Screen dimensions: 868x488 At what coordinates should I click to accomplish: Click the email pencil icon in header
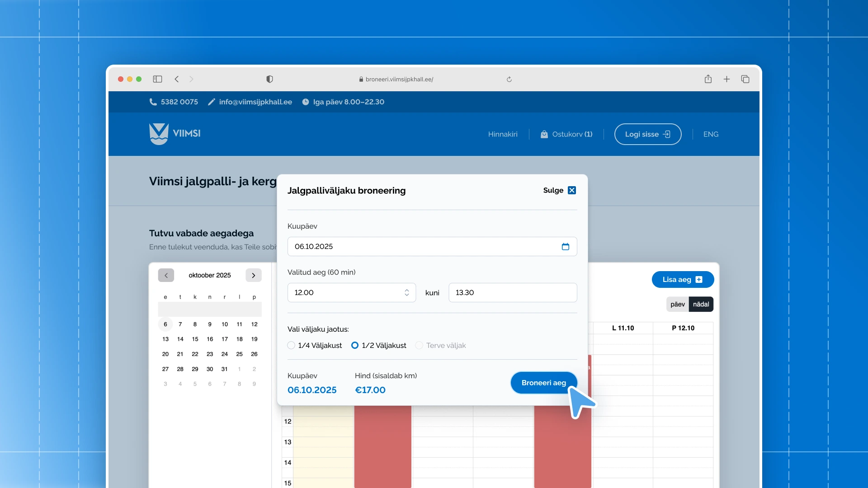[212, 102]
